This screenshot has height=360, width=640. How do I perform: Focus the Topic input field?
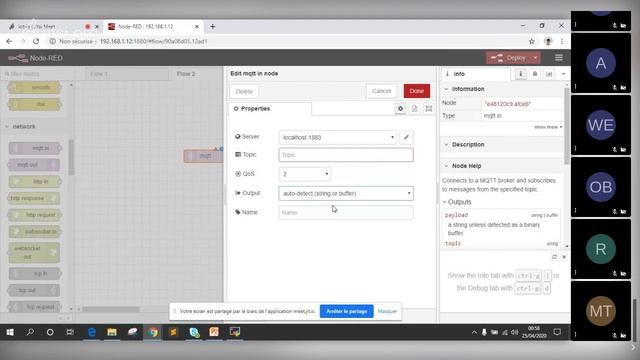pyautogui.click(x=346, y=155)
